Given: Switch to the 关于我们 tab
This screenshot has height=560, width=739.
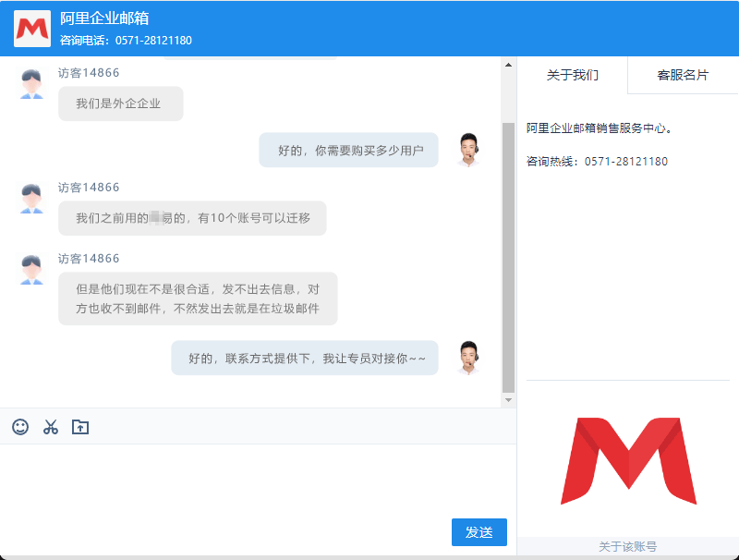Looking at the screenshot, I should point(572,75).
